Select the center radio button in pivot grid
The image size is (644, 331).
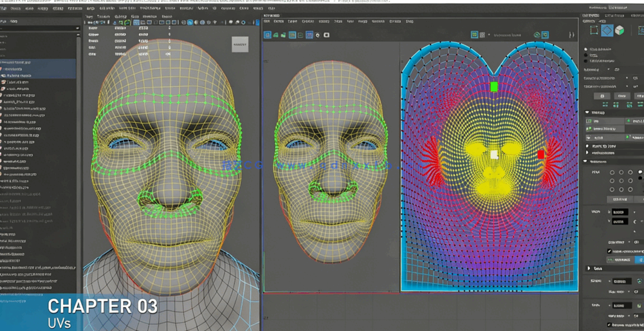(x=621, y=181)
